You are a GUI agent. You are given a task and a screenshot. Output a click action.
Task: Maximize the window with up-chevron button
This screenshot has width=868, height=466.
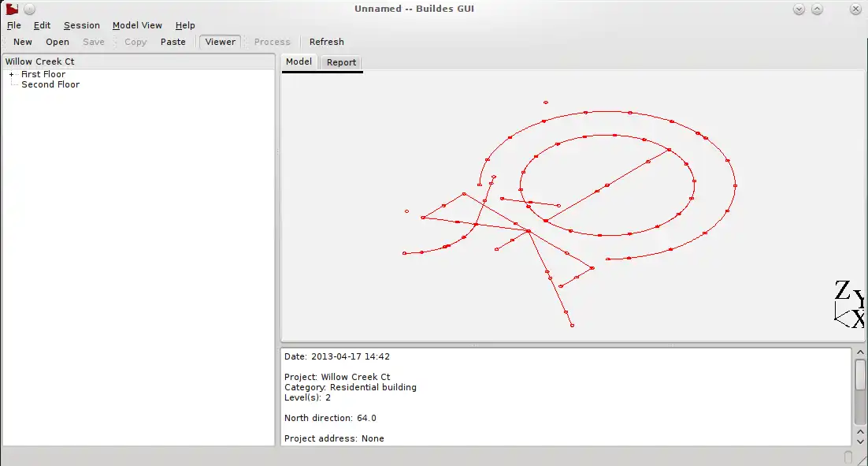point(817,9)
